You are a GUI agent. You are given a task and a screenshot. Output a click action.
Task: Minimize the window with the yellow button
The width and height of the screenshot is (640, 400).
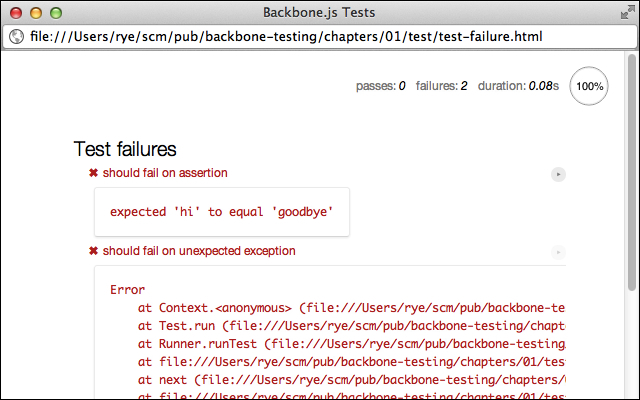(x=36, y=13)
